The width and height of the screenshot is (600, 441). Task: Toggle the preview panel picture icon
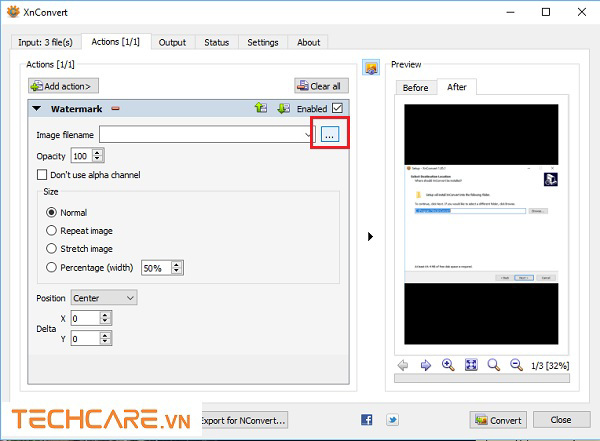point(371,68)
